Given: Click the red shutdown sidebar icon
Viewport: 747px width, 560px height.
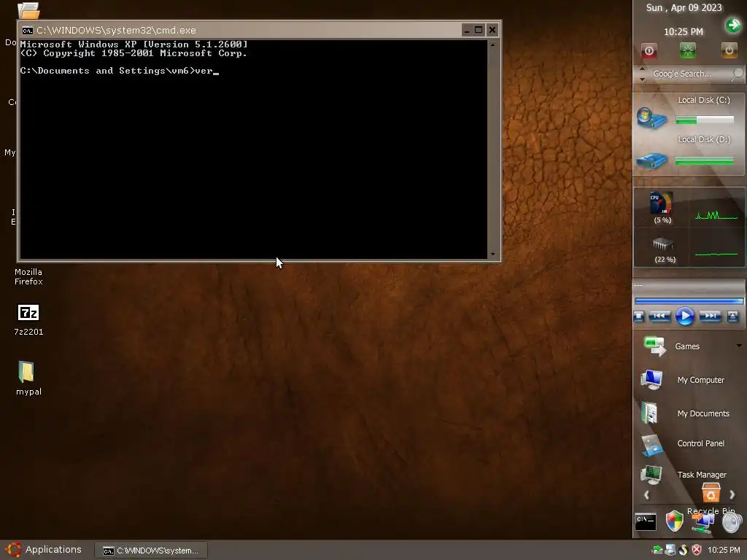Looking at the screenshot, I should (649, 51).
